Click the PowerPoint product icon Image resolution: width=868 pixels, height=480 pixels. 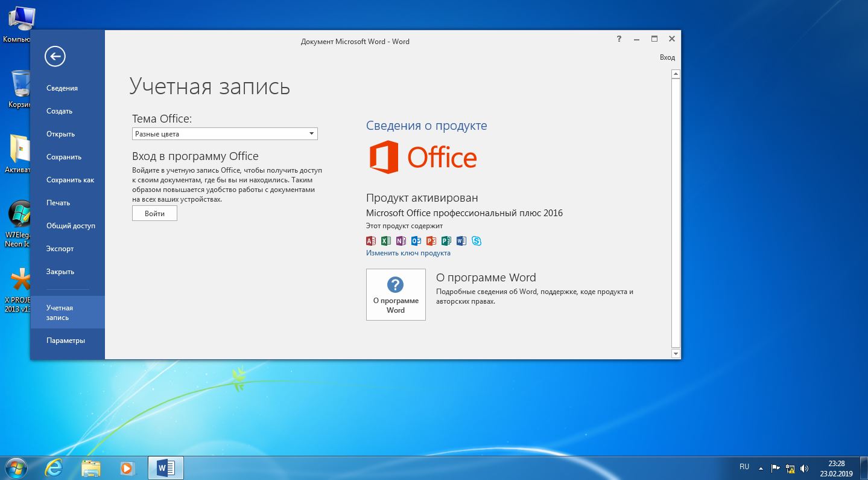[x=431, y=241]
